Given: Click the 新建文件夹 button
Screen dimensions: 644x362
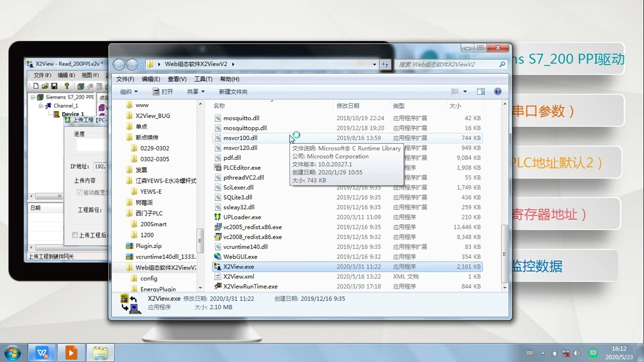Looking at the screenshot, I should click(233, 92).
